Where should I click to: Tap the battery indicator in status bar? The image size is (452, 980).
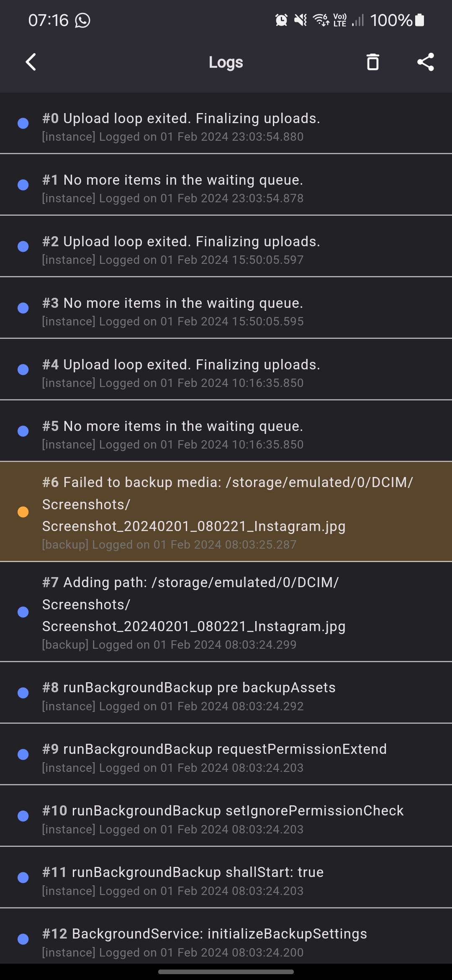pos(419,20)
